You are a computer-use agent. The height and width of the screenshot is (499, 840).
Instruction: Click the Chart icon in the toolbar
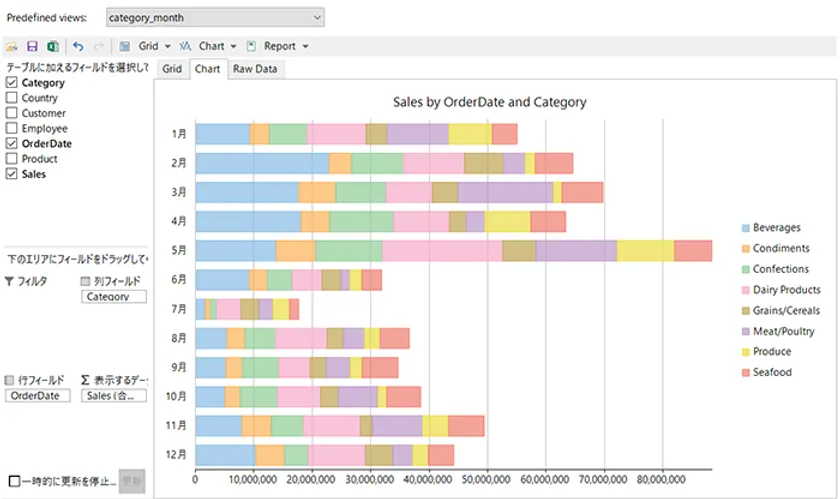coord(185,46)
